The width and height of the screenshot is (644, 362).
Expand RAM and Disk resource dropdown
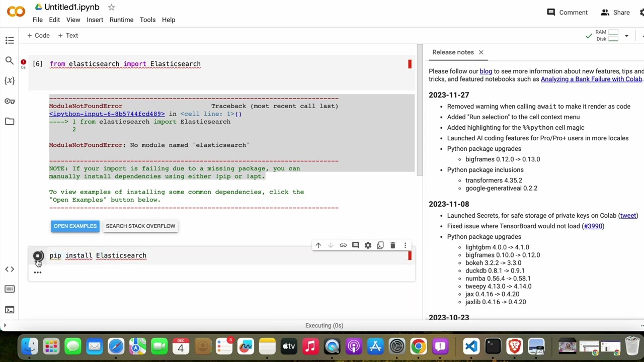point(626,36)
